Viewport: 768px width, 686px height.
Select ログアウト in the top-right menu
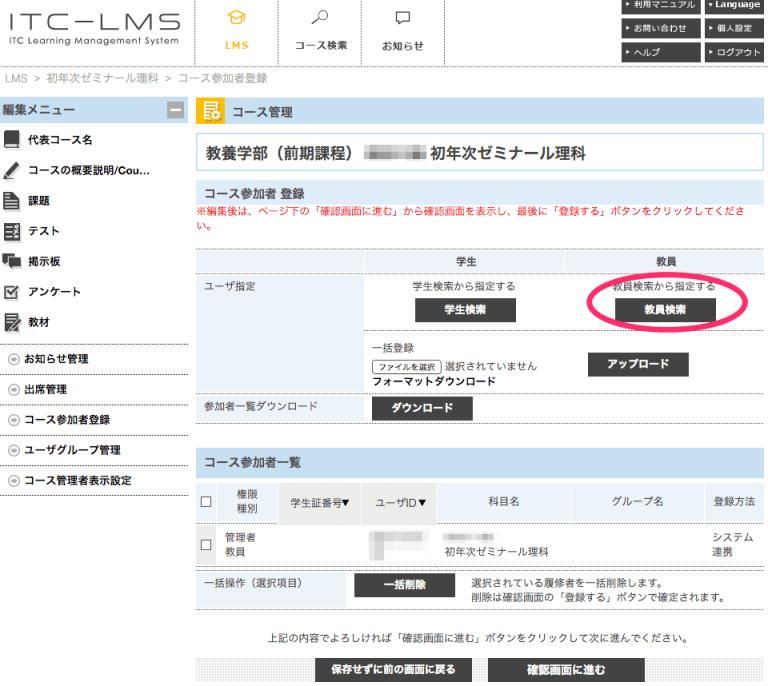point(736,53)
